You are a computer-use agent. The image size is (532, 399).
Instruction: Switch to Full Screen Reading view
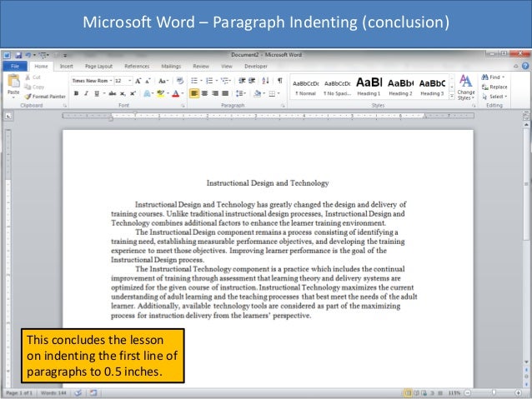pyautogui.click(x=416, y=393)
